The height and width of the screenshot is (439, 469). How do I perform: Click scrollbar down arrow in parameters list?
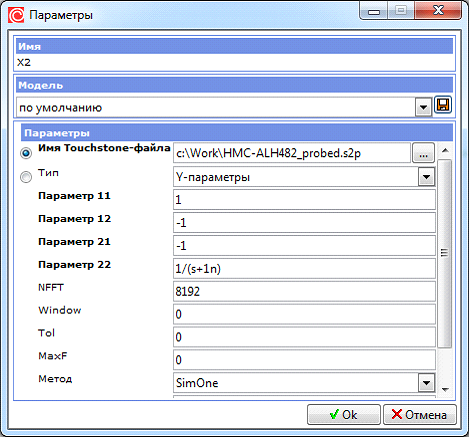[x=445, y=389]
